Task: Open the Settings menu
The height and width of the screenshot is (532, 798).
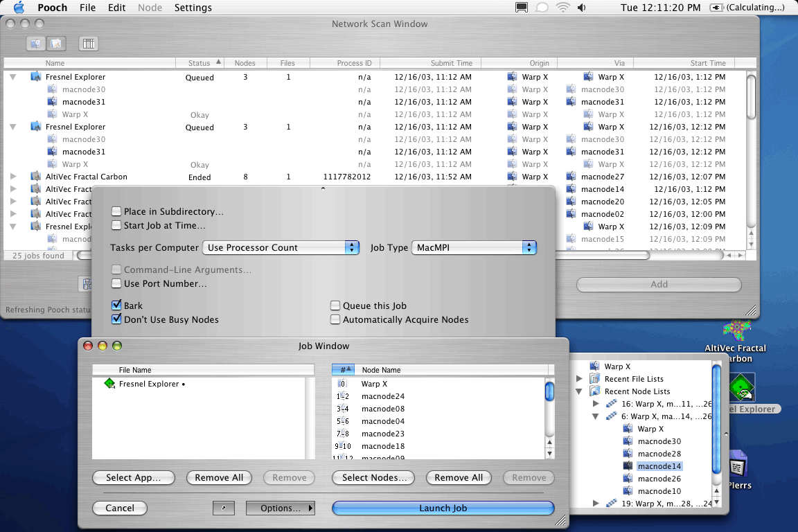Action: [x=193, y=8]
